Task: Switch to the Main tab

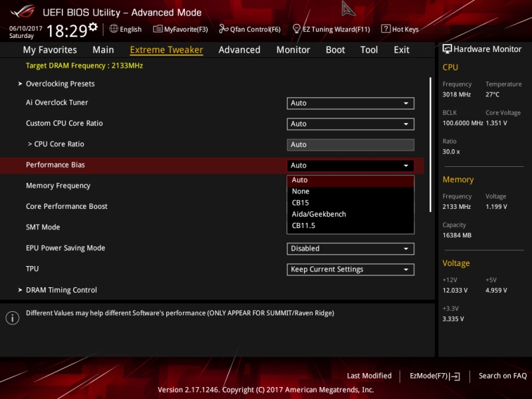Action: [x=103, y=50]
